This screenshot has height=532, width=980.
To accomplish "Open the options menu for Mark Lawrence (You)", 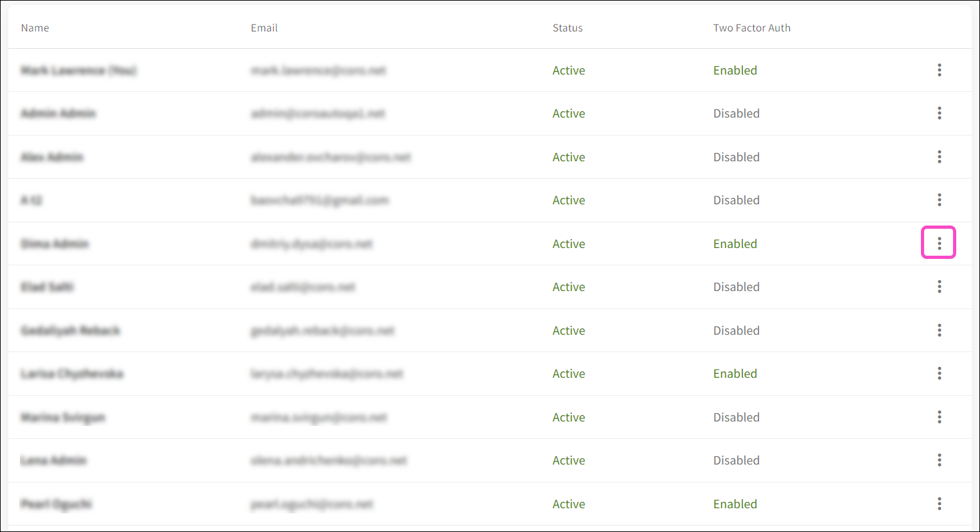I will [939, 70].
